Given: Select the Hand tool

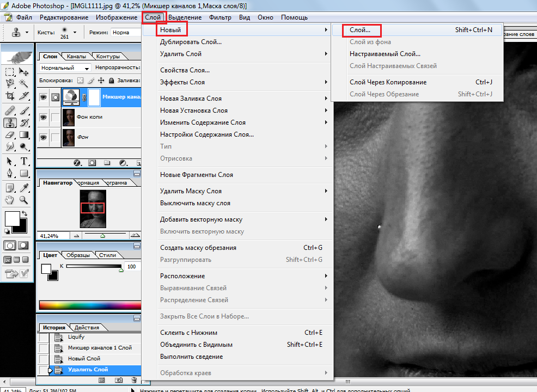Looking at the screenshot, I should click(10, 200).
